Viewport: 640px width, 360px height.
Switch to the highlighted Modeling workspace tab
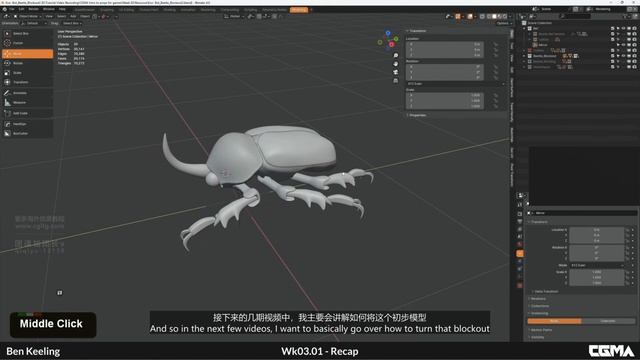point(299,9)
